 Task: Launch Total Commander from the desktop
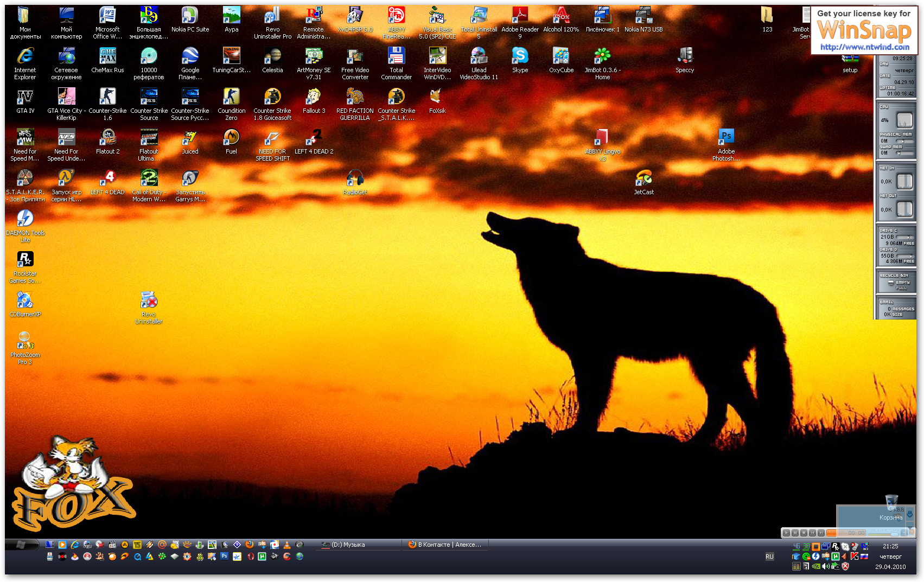tap(396, 56)
